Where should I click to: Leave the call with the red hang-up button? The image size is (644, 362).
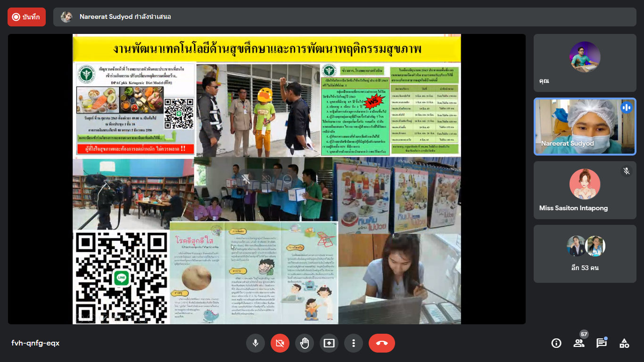[382, 343]
